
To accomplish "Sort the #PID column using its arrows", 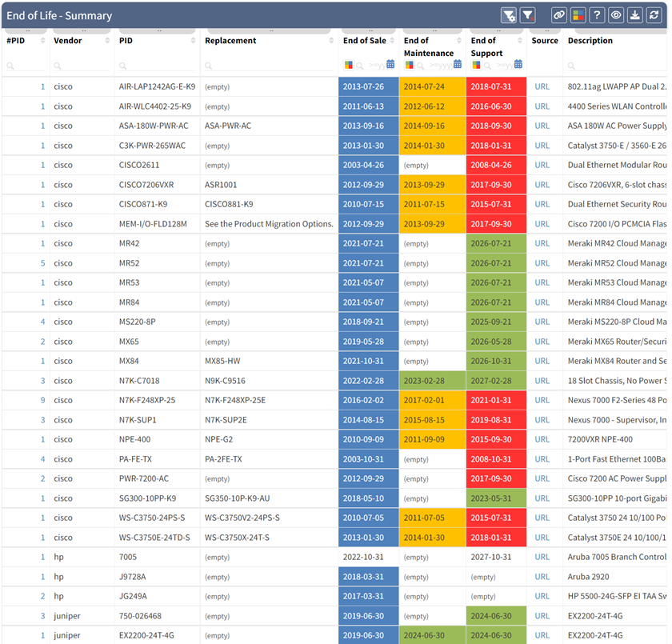I will [x=42, y=40].
